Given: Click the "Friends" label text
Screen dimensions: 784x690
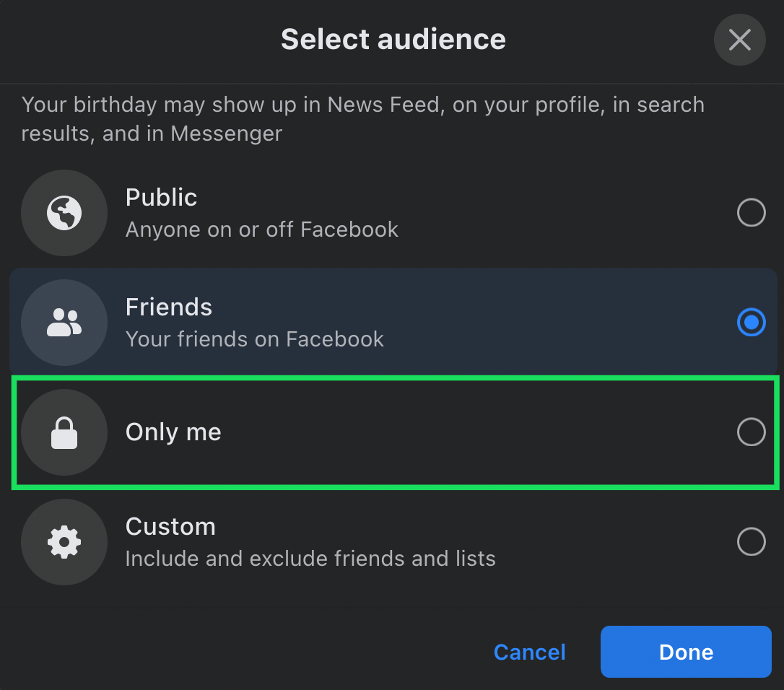Looking at the screenshot, I should coord(168,307).
